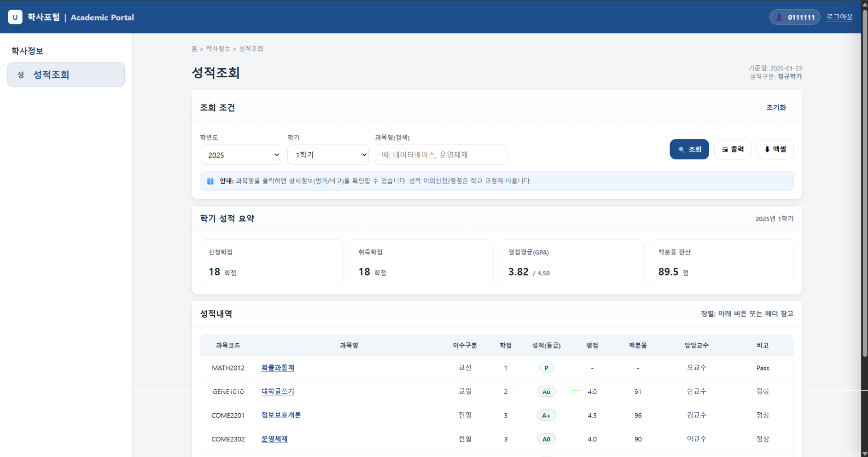Viewport: 868px width, 457px height.
Task: Select professor 오교수 in the table
Action: 696,368
